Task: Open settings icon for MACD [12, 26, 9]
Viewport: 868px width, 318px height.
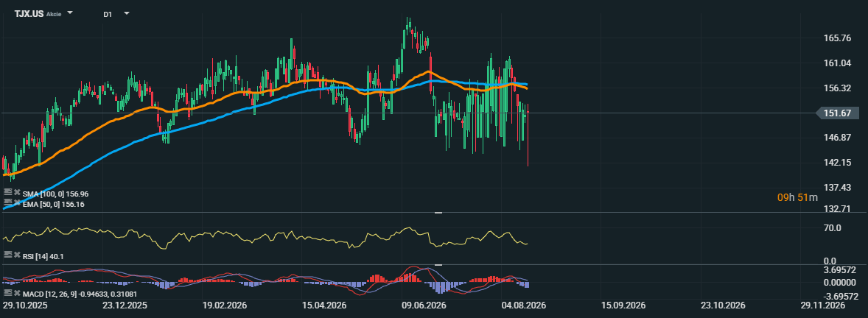Action: click(8, 292)
